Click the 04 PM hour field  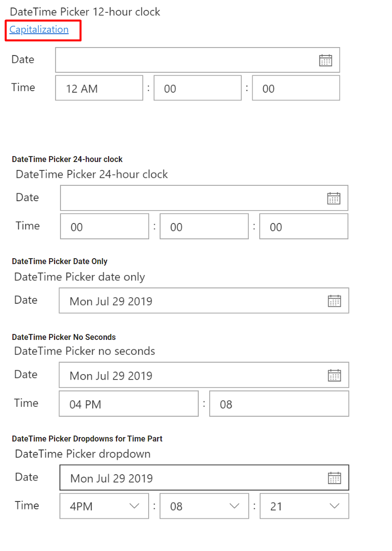coord(128,403)
